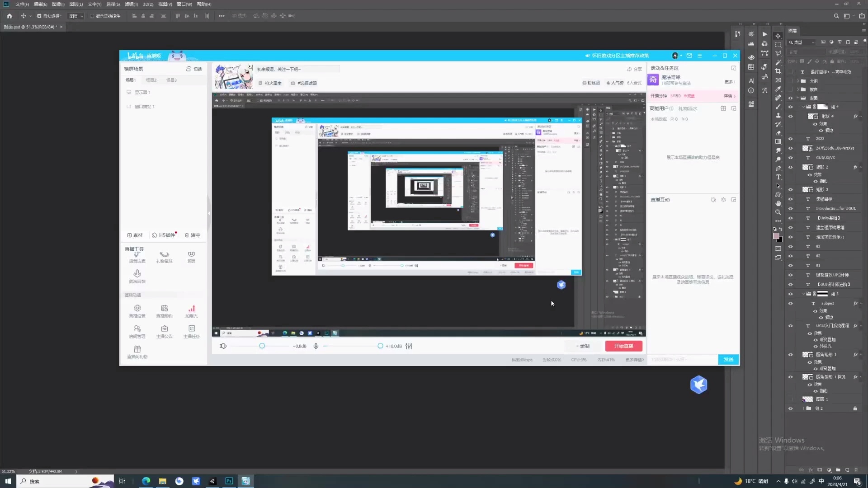Click the 主播公告 announcement icon
The width and height of the screenshot is (868, 488).
click(165, 329)
